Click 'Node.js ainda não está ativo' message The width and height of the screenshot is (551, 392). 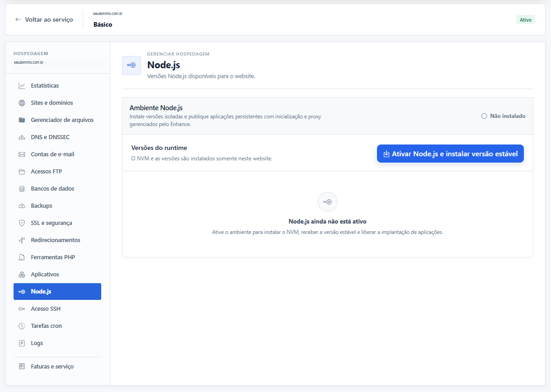coord(328,222)
